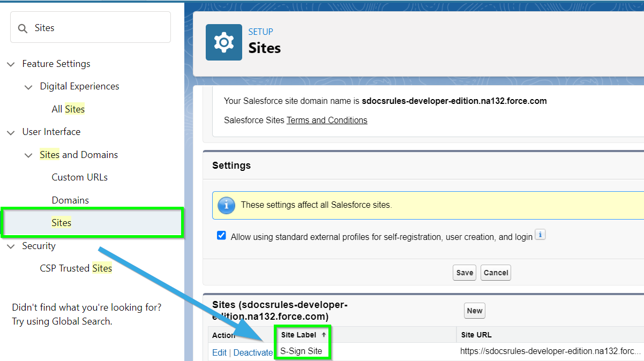Click the info icon beside the self-registration checkbox
The height and width of the screenshot is (361, 644).
540,235
